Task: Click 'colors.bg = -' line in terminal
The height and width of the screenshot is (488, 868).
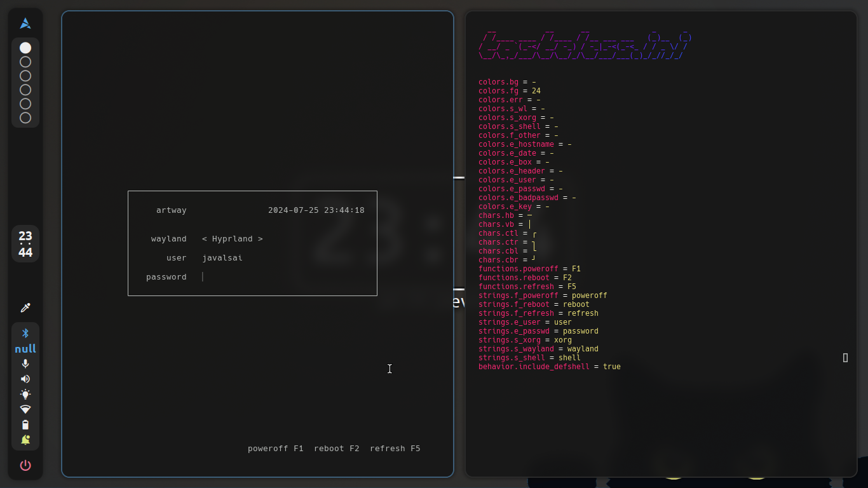Action: [x=507, y=82]
